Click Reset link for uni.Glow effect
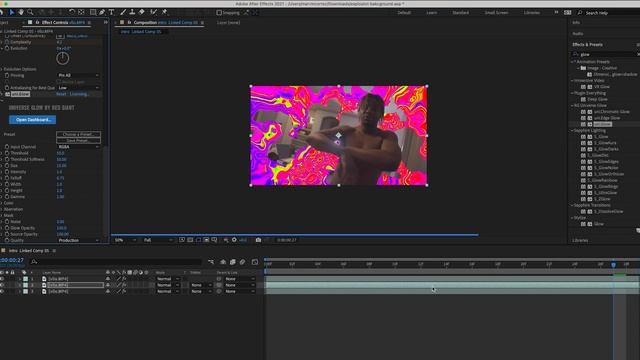This screenshot has width=640, height=360. coord(61,94)
